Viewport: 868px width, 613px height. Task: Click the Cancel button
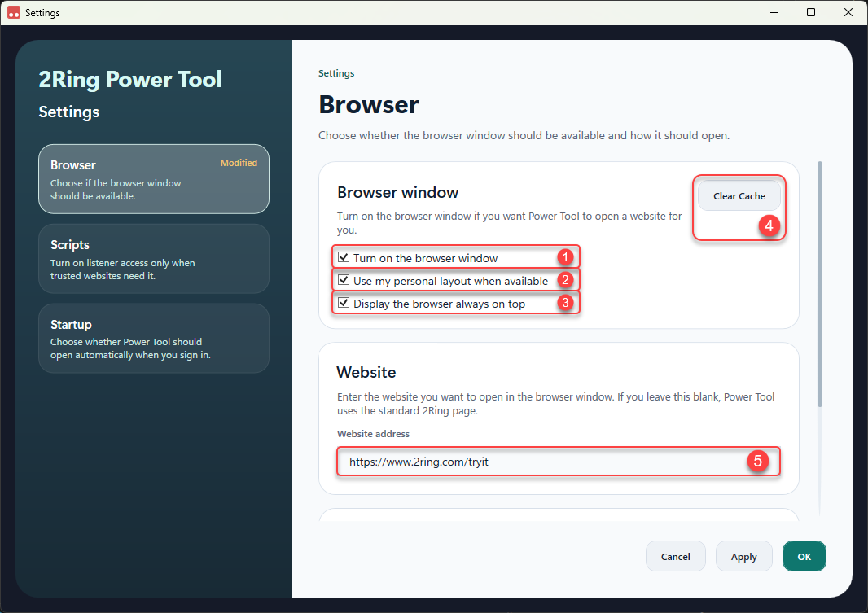pyautogui.click(x=675, y=557)
